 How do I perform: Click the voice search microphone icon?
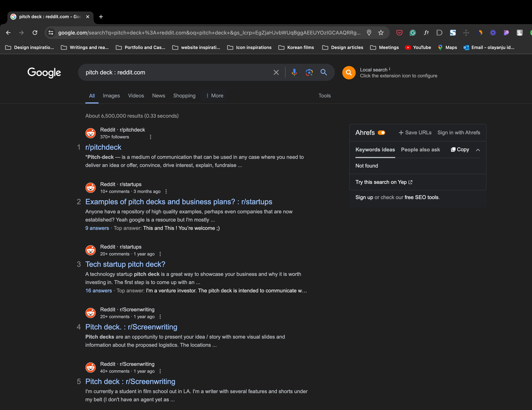[294, 72]
